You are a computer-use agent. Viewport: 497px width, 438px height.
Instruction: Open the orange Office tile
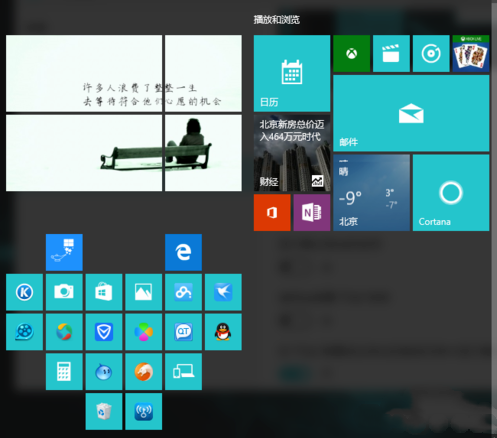tap(272, 213)
